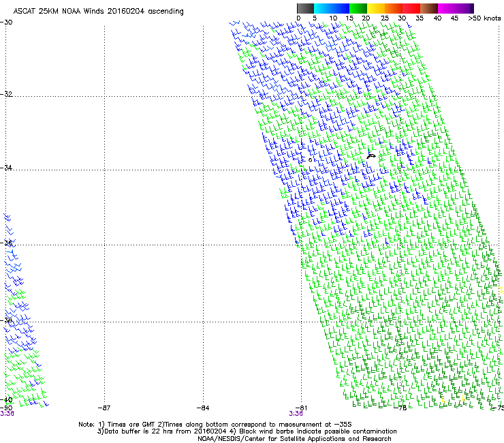Click the magenta 40-45 knots color bar segment
Image resolution: width=504 pixels, height=443 pixels.
447,8
